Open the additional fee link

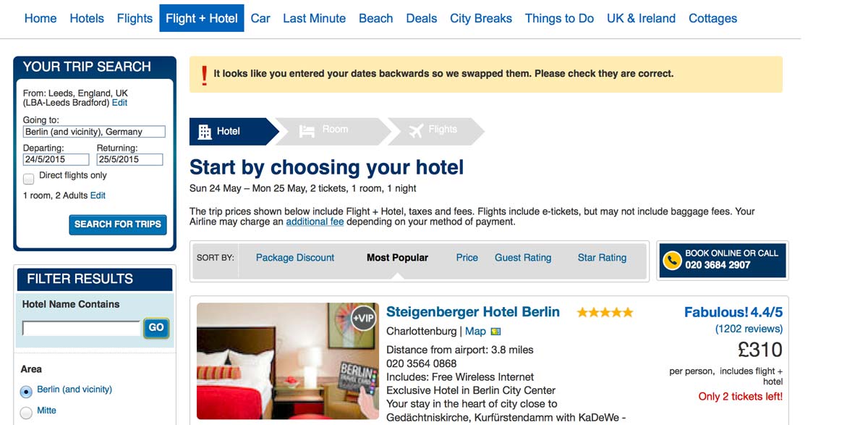pos(315,222)
